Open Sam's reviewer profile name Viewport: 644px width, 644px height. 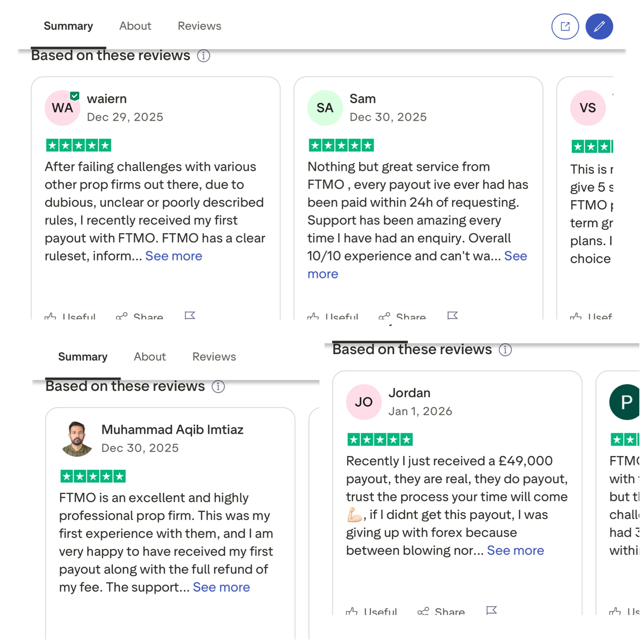coord(362,99)
